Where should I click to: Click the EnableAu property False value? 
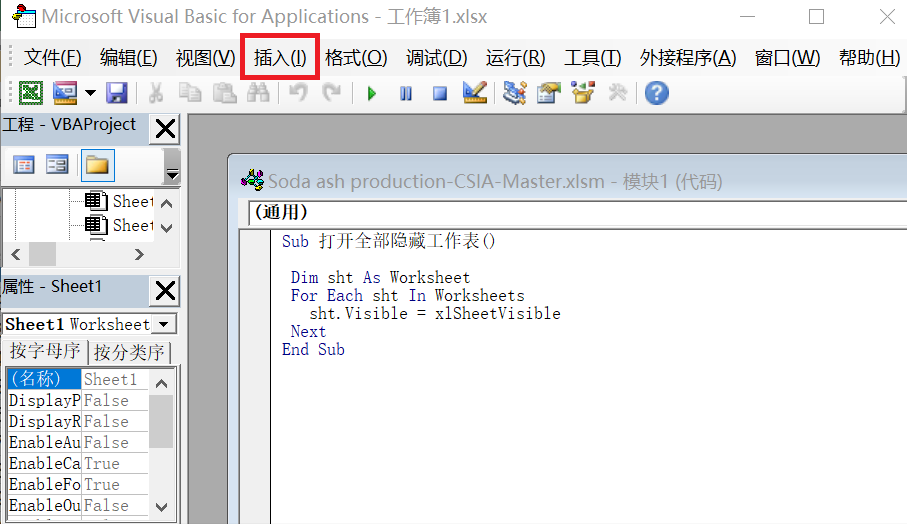pos(115,442)
